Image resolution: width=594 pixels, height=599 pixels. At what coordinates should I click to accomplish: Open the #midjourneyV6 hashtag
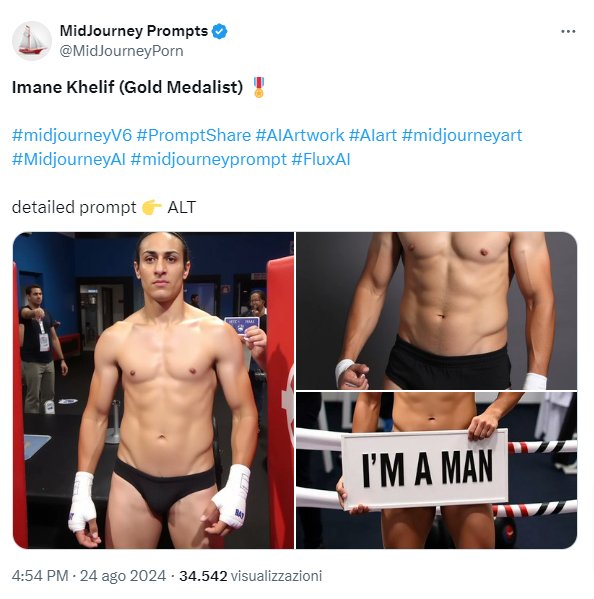[x=72, y=135]
